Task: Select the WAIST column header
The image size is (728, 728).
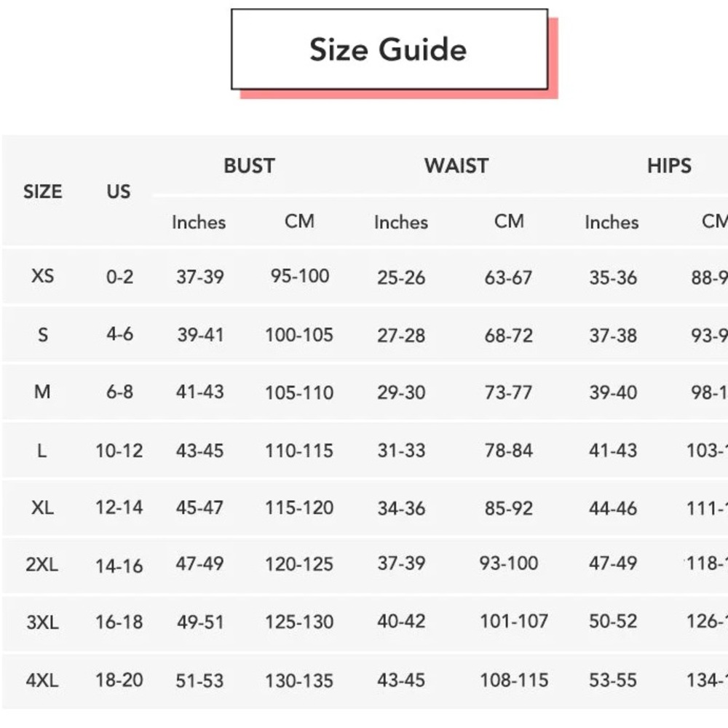Action: coord(456,166)
